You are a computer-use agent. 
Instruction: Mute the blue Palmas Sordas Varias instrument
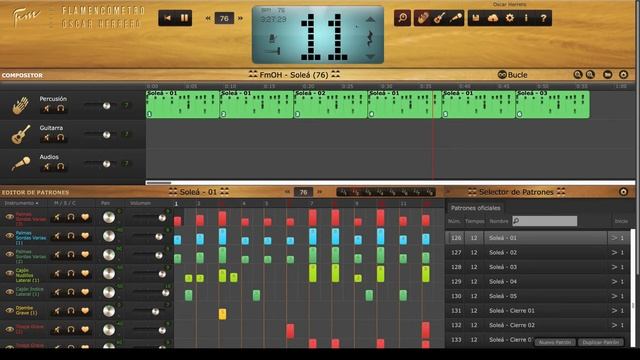[57, 236]
